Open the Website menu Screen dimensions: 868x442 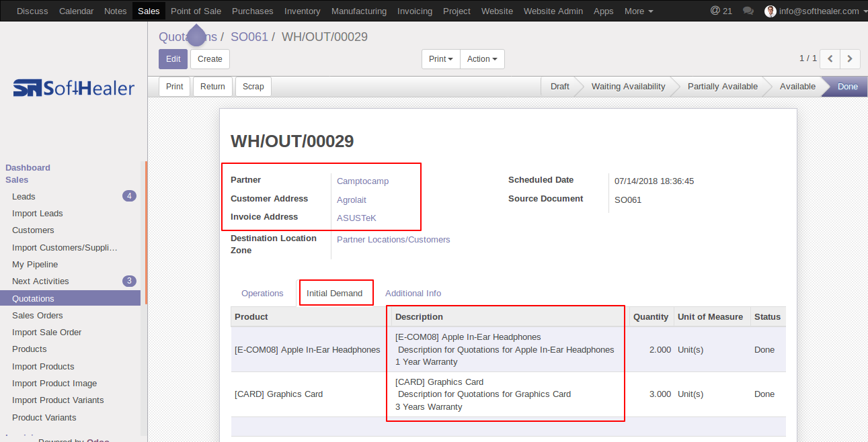pyautogui.click(x=498, y=11)
